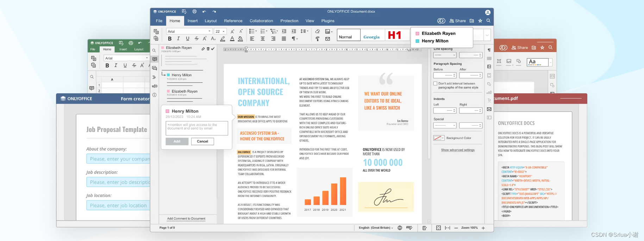The image size is (644, 241).
Task: Resolve Elizabeth Rayen's comment with checkmark
Action: 213,49
